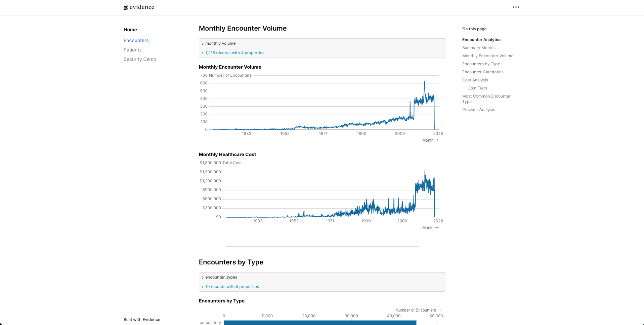Viewport: 644px width, 325px height.
Task: Expand the encounter_types data table
Action: point(221,277)
